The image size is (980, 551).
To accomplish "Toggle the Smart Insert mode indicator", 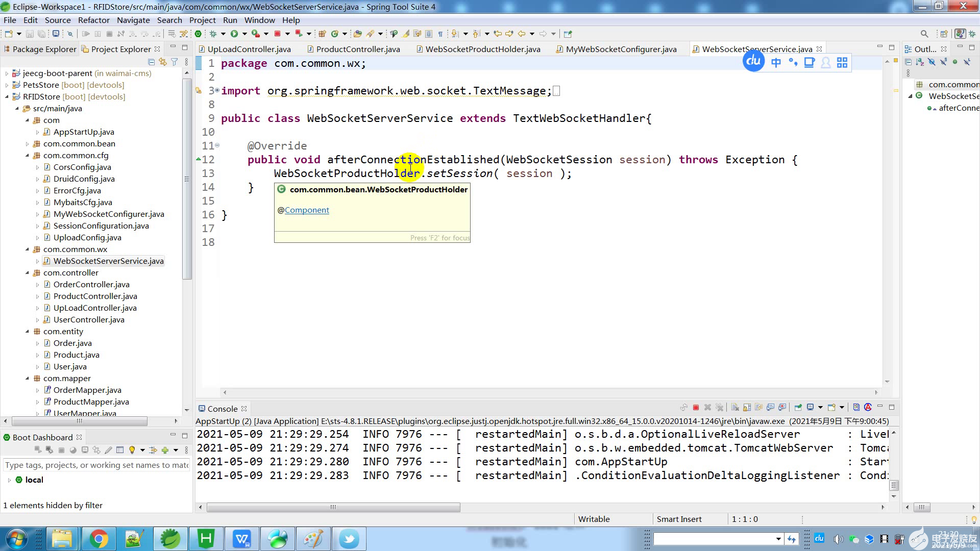I will tap(679, 519).
